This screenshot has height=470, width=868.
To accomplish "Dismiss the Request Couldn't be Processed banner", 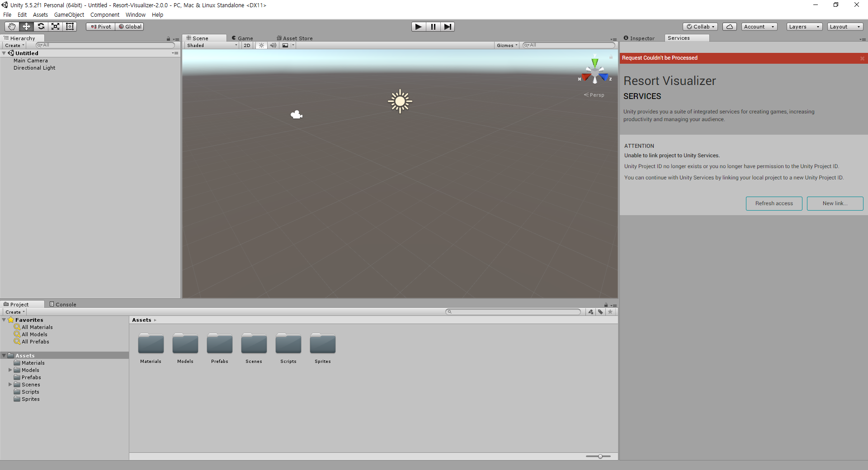I will (862, 58).
